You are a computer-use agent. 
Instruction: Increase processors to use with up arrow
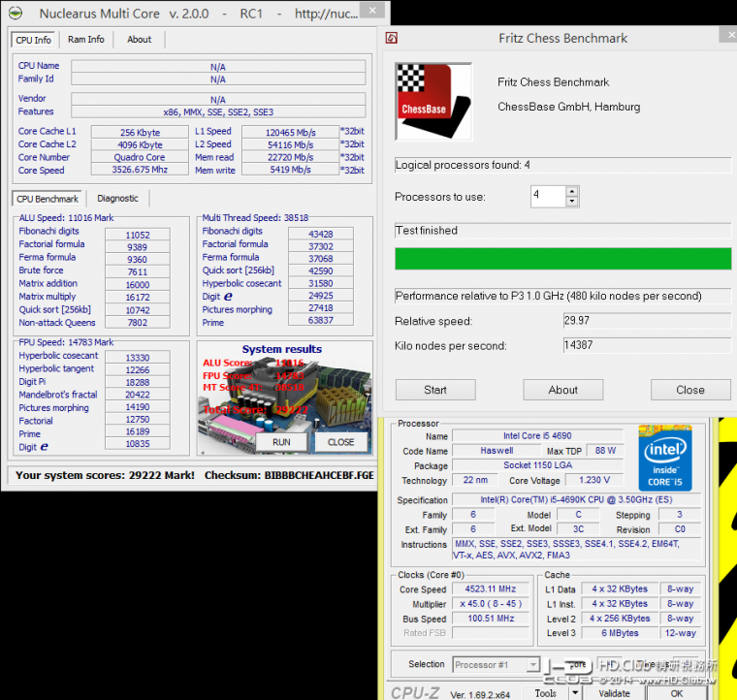[x=572, y=191]
